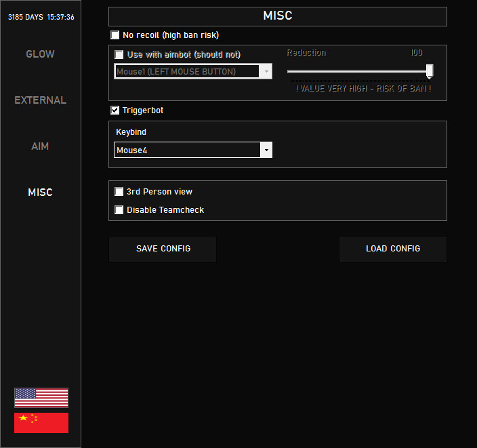Open the Mouse1 (LEFT MOUSE BUTTON) dropdown
Screen dimensions: 477x448
[192, 72]
